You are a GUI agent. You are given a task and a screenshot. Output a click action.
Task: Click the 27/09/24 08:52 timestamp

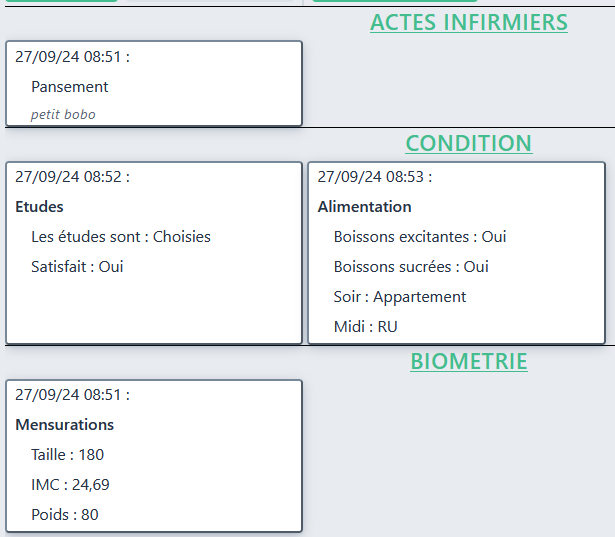click(x=72, y=177)
